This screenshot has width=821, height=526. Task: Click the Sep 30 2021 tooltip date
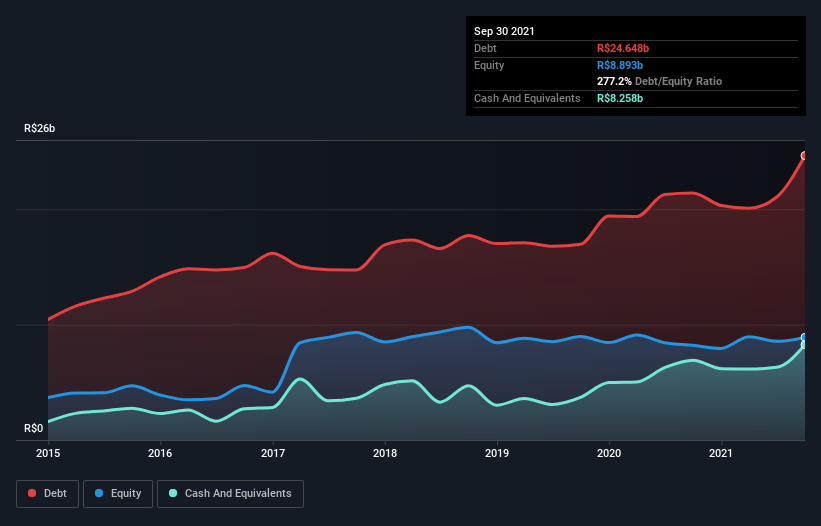click(504, 31)
